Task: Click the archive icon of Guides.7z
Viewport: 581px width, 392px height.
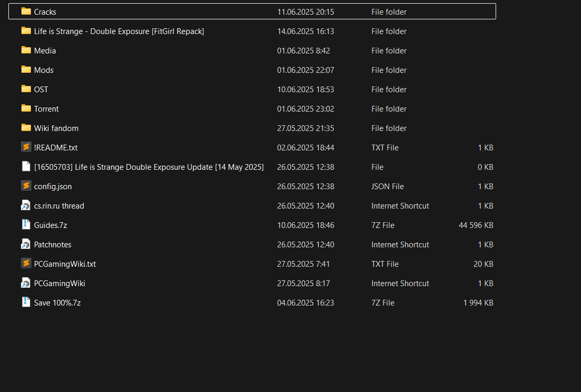Action: click(x=26, y=224)
